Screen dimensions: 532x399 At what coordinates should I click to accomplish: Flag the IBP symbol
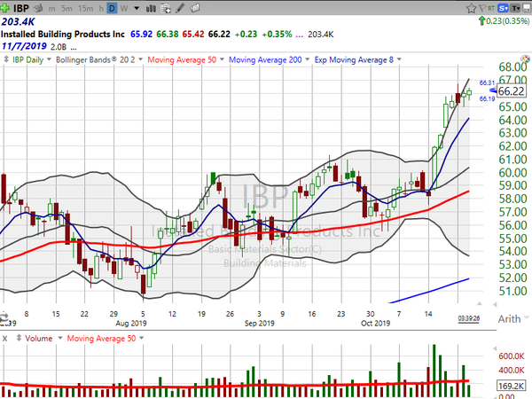tap(481, 8)
